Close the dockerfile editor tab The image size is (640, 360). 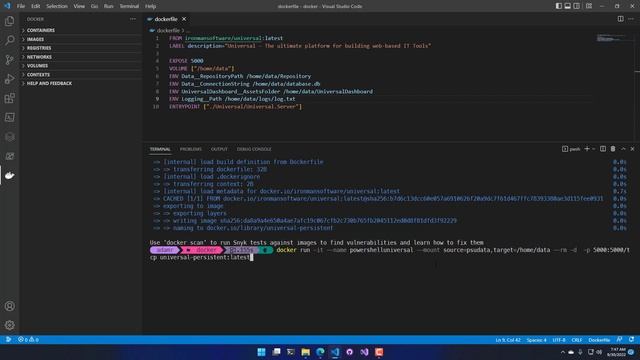tap(184, 19)
